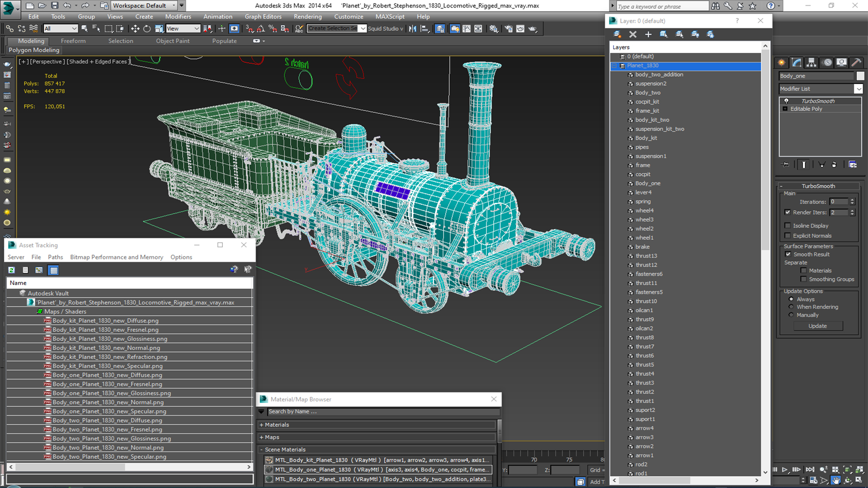Viewport: 868px width, 488px height.
Task: Click the Body_one object color swatch
Action: (860, 76)
